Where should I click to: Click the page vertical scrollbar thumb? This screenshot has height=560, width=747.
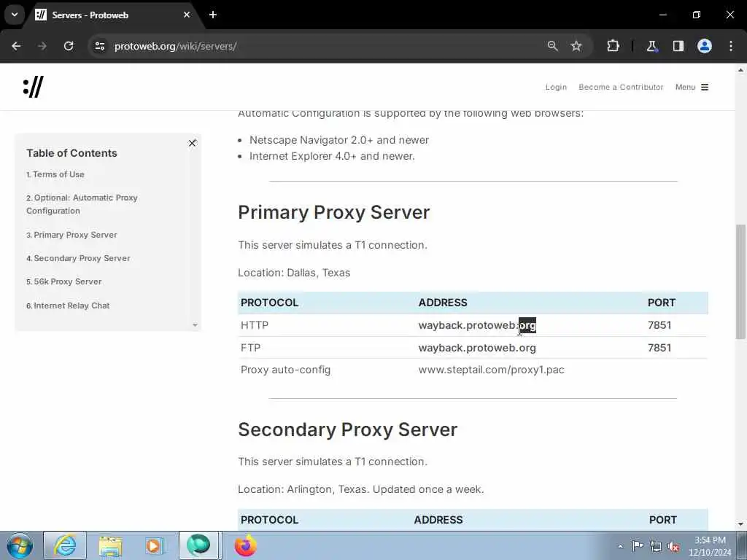point(740,281)
